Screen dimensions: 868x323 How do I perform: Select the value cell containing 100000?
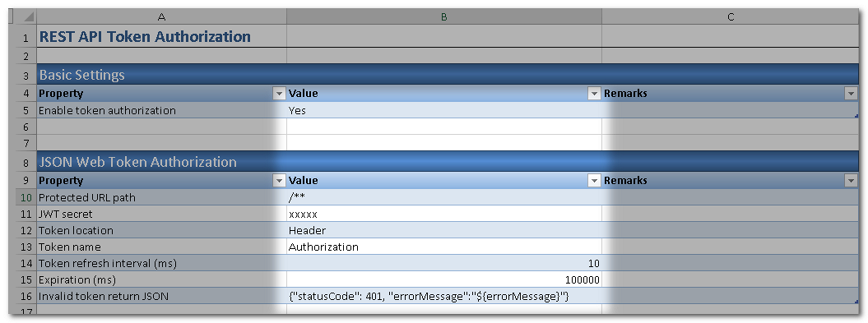[x=444, y=280]
